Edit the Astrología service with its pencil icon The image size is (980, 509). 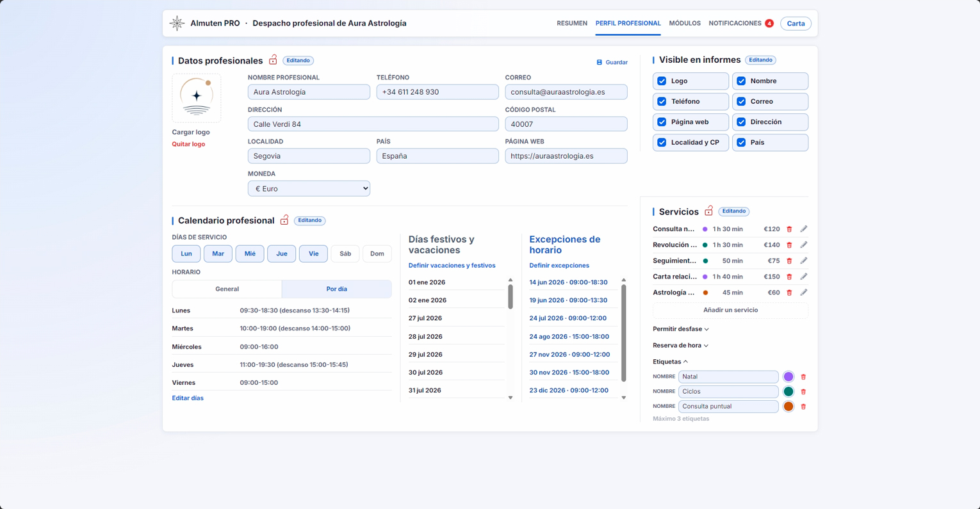pyautogui.click(x=804, y=293)
